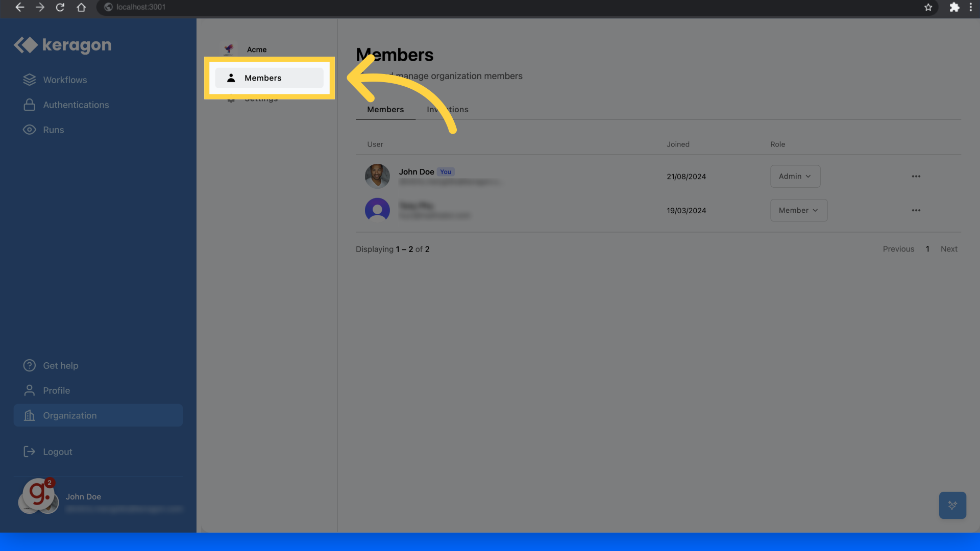
Task: Click the Keragon logo
Action: [62, 45]
